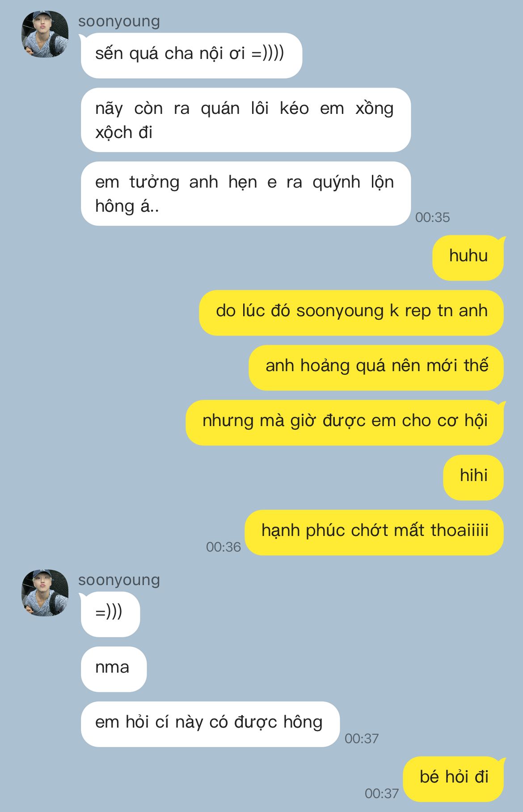Screen dimensions: 523x812
Task: Tap the 'hạnh phúc chớt mất thoaiiiii' message
Action: (374, 532)
